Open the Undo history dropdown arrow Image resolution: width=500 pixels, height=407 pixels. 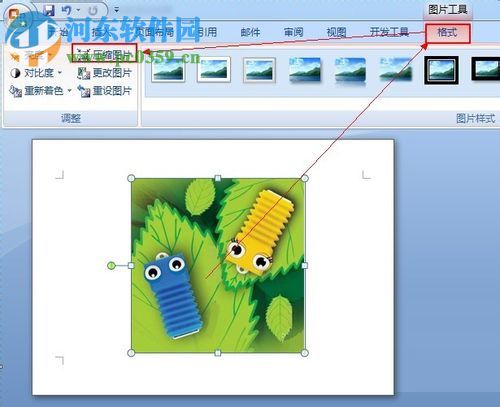[x=78, y=10]
